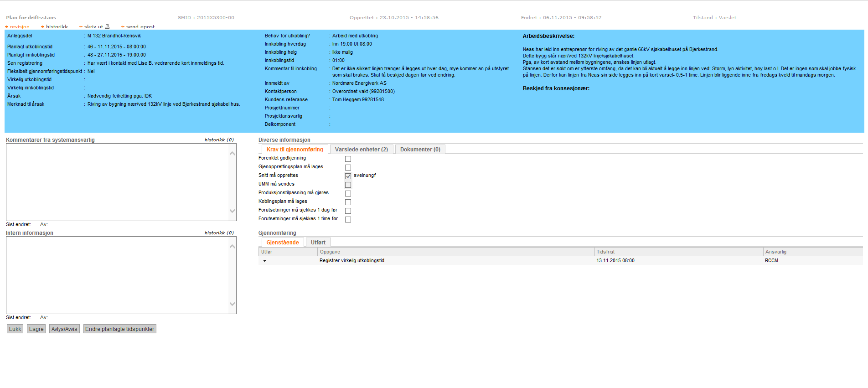This screenshot has height=388, width=868.
Task: Click deadline '13.11.2015 08:00'
Action: (615, 261)
